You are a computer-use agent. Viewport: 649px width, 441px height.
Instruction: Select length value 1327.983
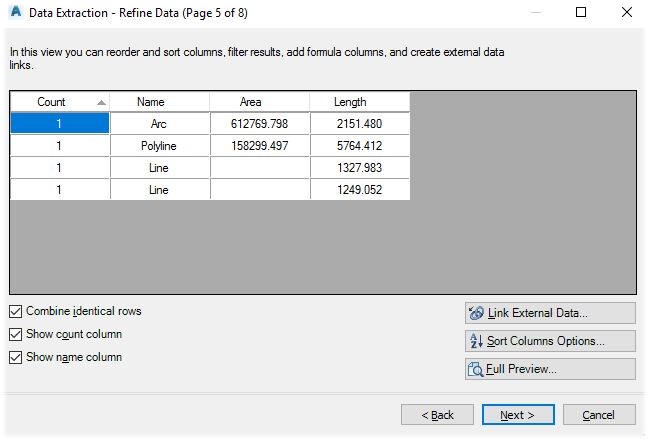(360, 168)
